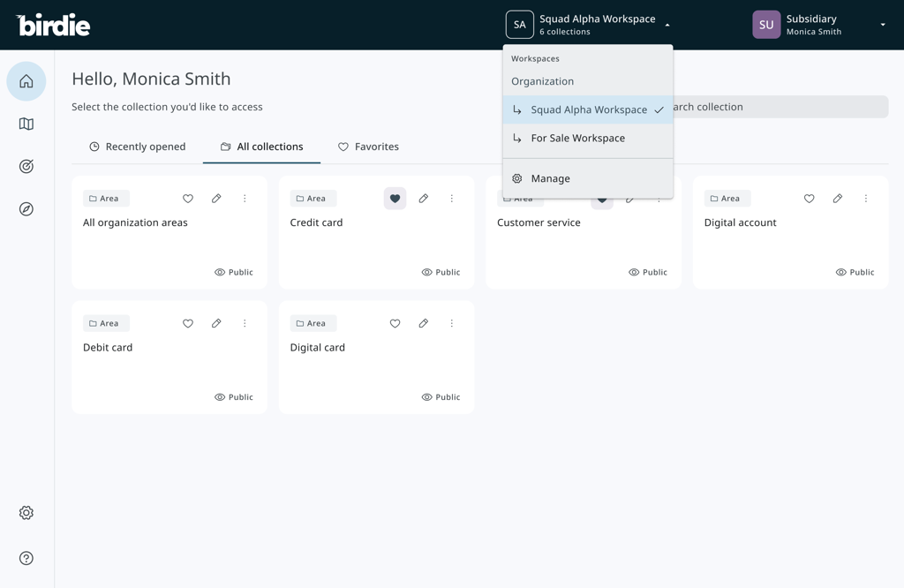This screenshot has width=904, height=588.
Task: Click the search collection field
Action: [777, 107]
